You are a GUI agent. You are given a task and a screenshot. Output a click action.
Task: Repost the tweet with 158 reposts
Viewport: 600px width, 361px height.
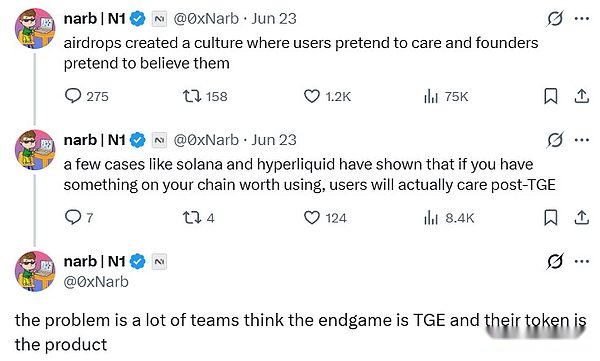pyautogui.click(x=191, y=96)
